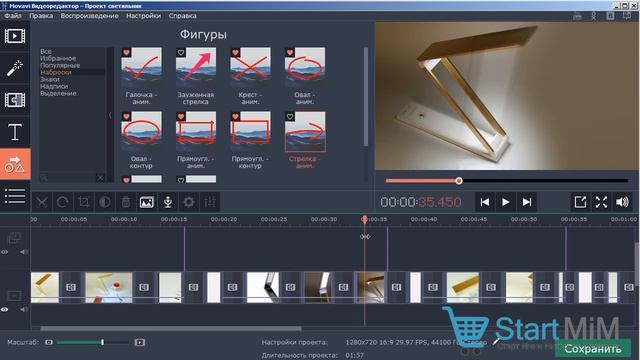The image size is (640, 360).
Task: Open clip properties gear icon
Action: click(x=189, y=202)
